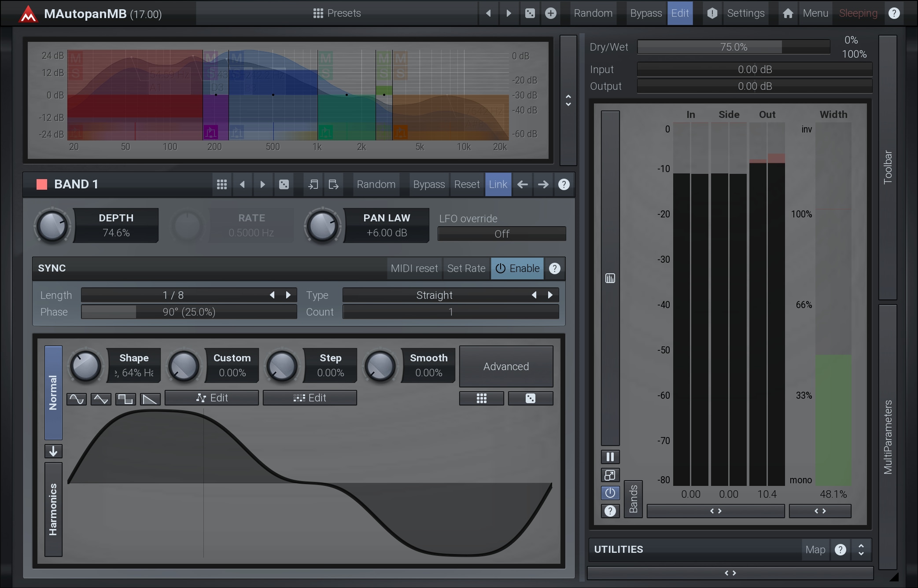Screen dimensions: 918x588
Task: Click the randomize dice icon in top bar
Action: point(530,13)
